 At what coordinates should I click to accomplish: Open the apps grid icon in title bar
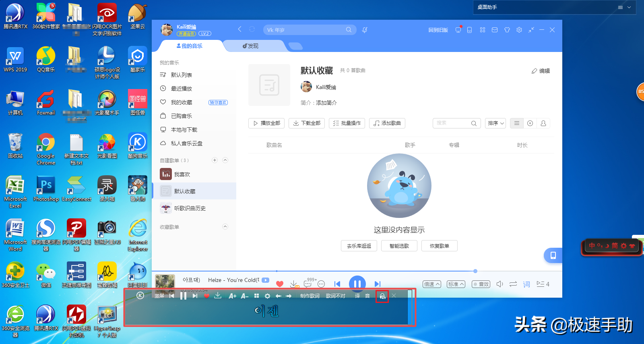483,30
